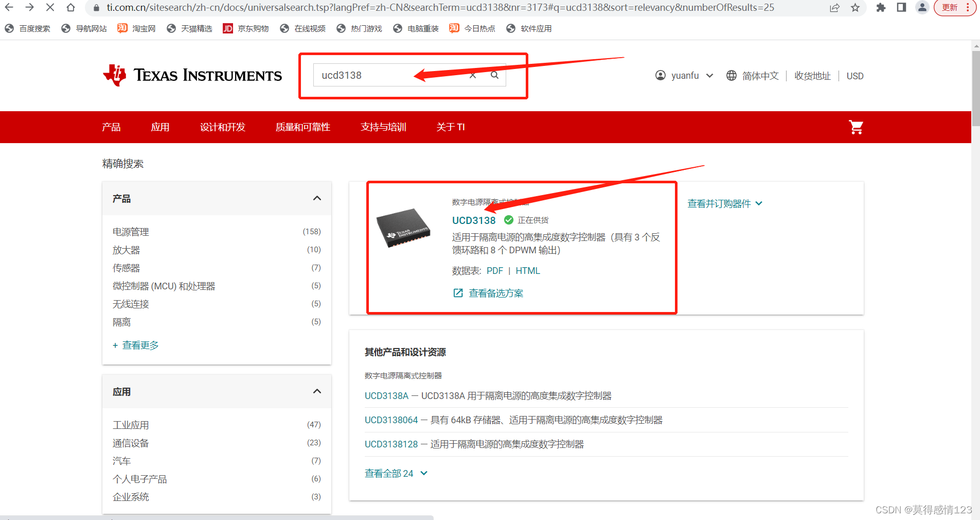
Task: Click the globe language icon
Action: click(x=731, y=76)
